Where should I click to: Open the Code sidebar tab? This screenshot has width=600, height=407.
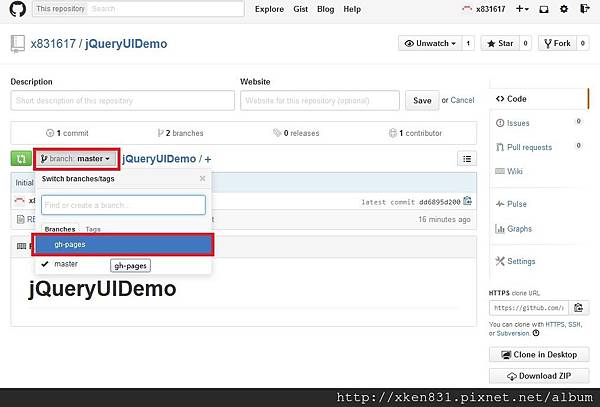pos(539,99)
